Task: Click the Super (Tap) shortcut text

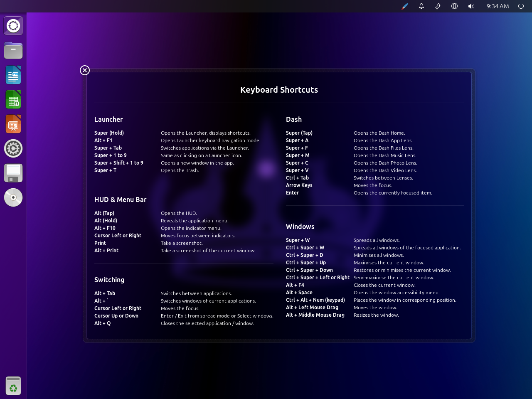Action: [299, 133]
